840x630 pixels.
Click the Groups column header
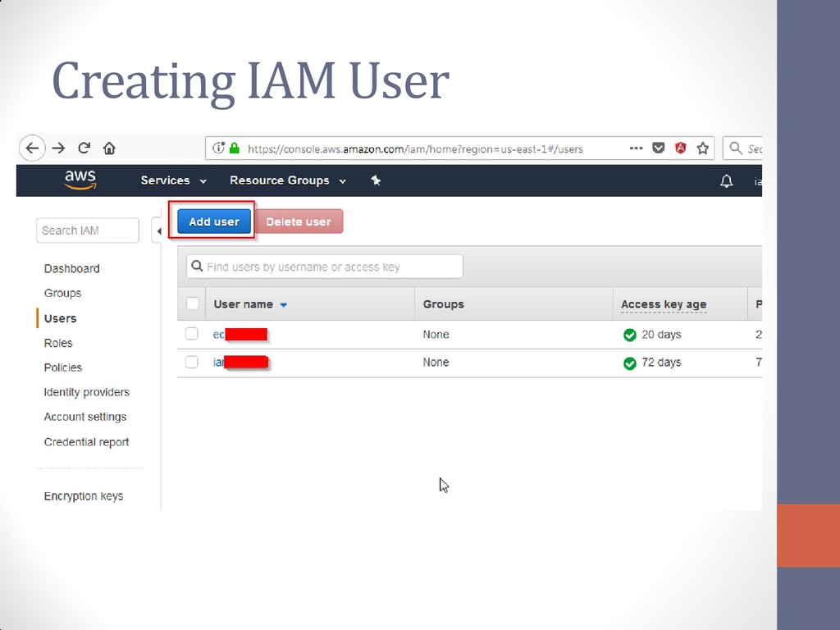coord(444,304)
